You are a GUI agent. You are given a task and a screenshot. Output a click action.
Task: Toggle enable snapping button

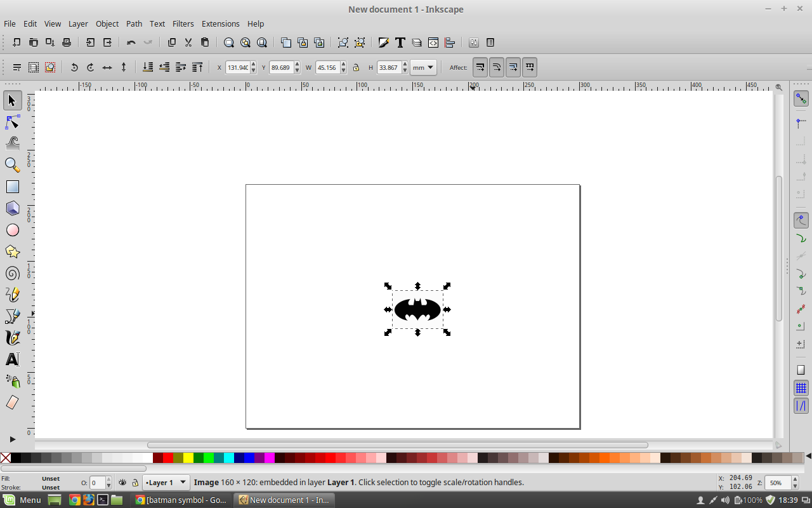(x=801, y=99)
